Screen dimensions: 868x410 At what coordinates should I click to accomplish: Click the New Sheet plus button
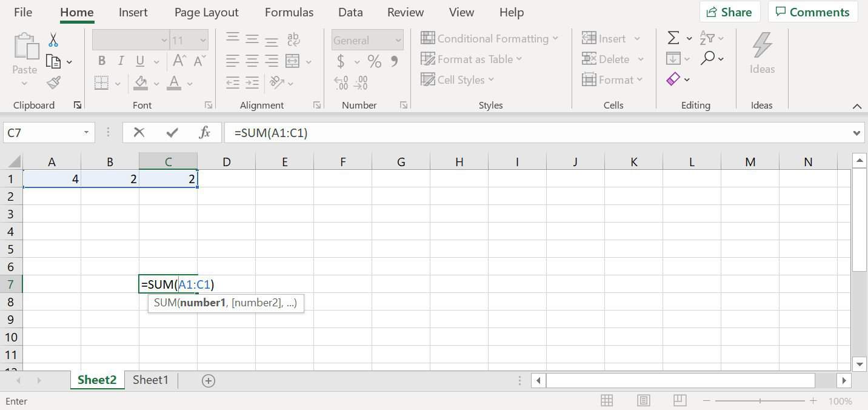208,380
